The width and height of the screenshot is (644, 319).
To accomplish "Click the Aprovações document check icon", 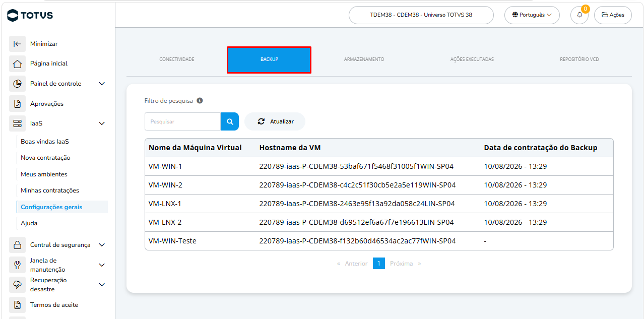I will (x=17, y=104).
